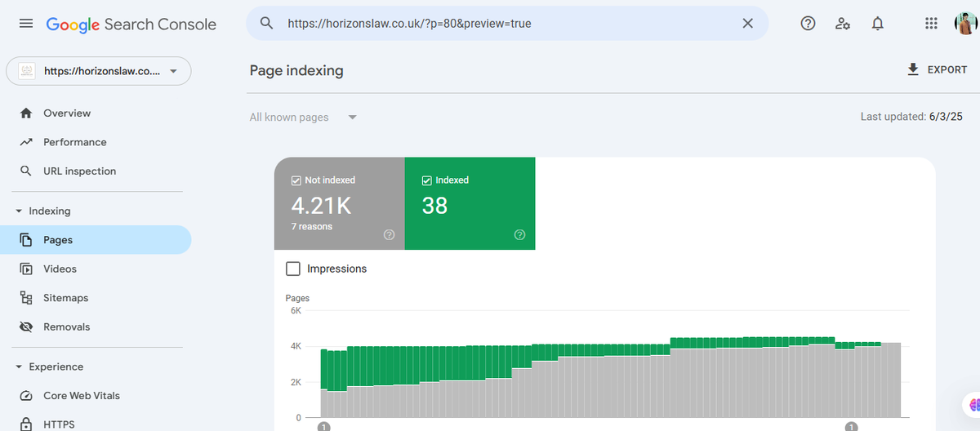Open the Google account avatar
Screen dimensions: 980x431
[965, 24]
